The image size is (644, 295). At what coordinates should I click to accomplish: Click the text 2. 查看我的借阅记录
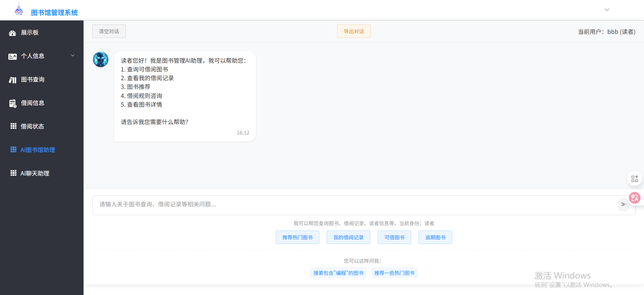[147, 78]
